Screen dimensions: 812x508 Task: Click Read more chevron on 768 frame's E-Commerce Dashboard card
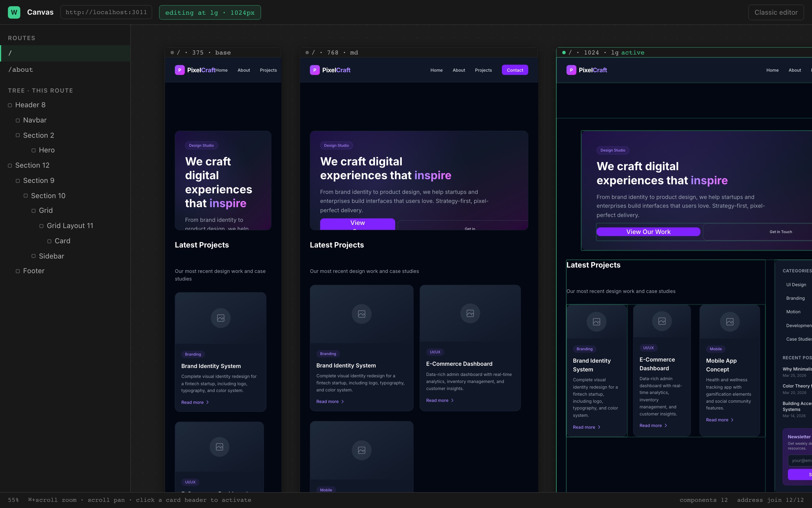coord(452,400)
